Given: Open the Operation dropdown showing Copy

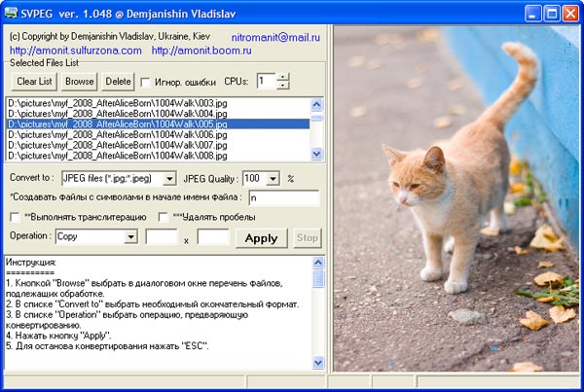Looking at the screenshot, I should [130, 236].
